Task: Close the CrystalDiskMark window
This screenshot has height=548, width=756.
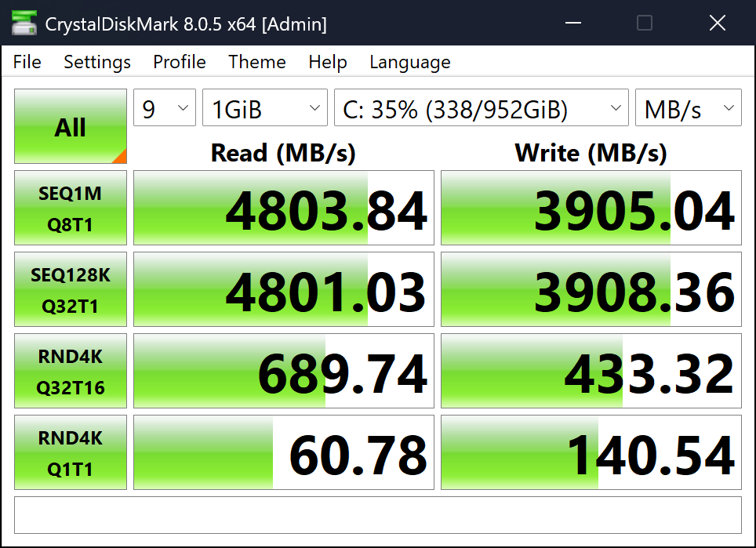Action: [718, 23]
